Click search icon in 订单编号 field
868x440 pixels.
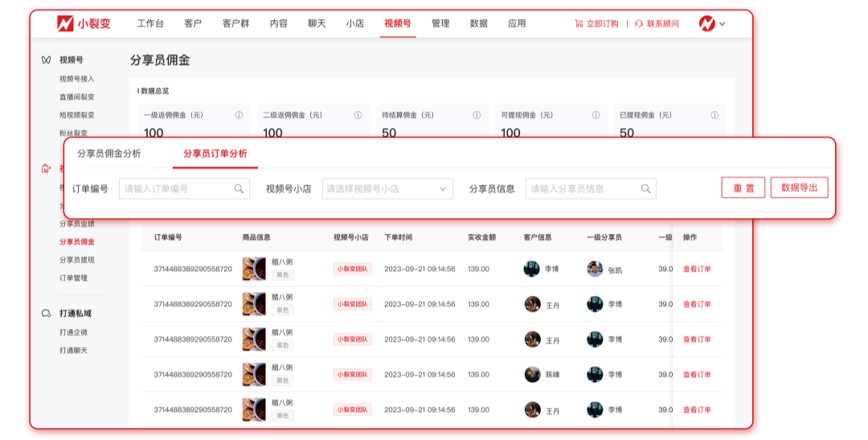click(240, 189)
